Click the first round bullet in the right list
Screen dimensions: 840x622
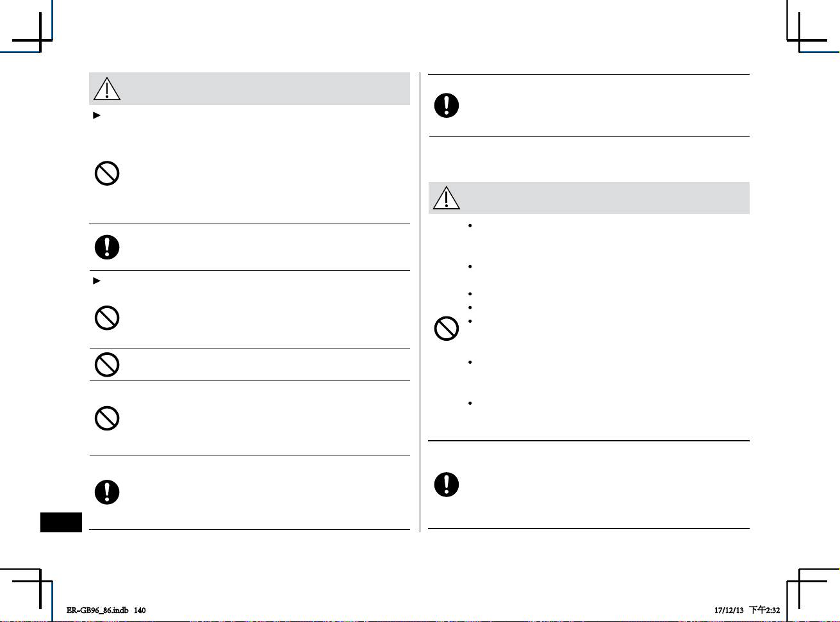click(x=470, y=225)
